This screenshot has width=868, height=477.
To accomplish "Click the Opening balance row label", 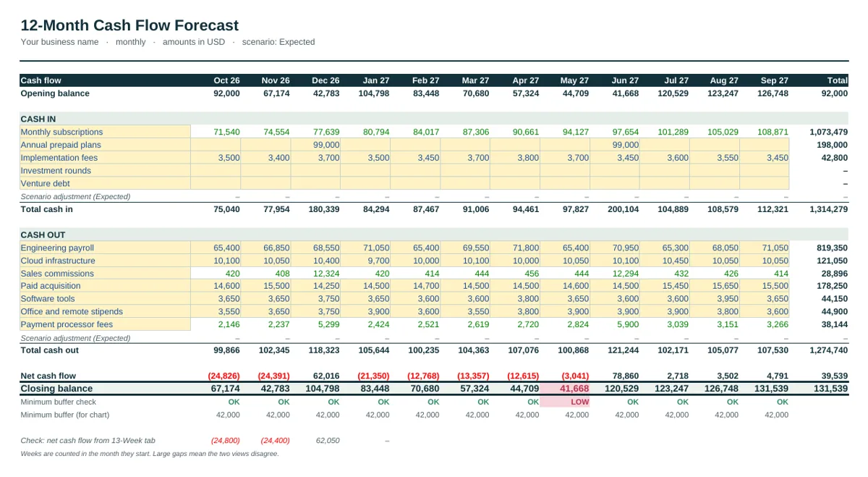I will (x=55, y=93).
